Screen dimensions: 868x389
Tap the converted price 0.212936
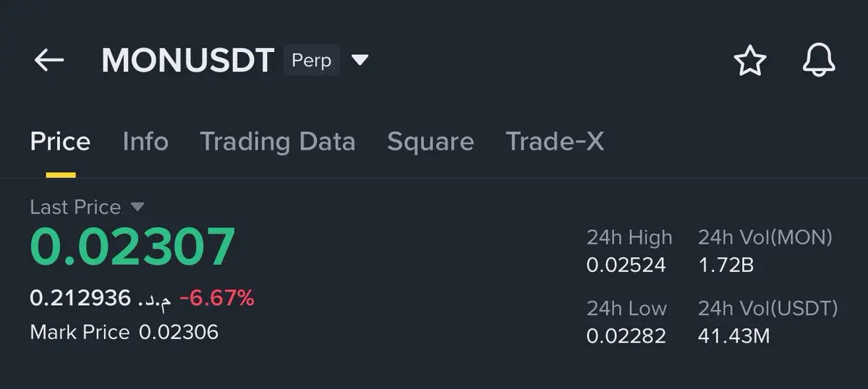[x=80, y=297]
